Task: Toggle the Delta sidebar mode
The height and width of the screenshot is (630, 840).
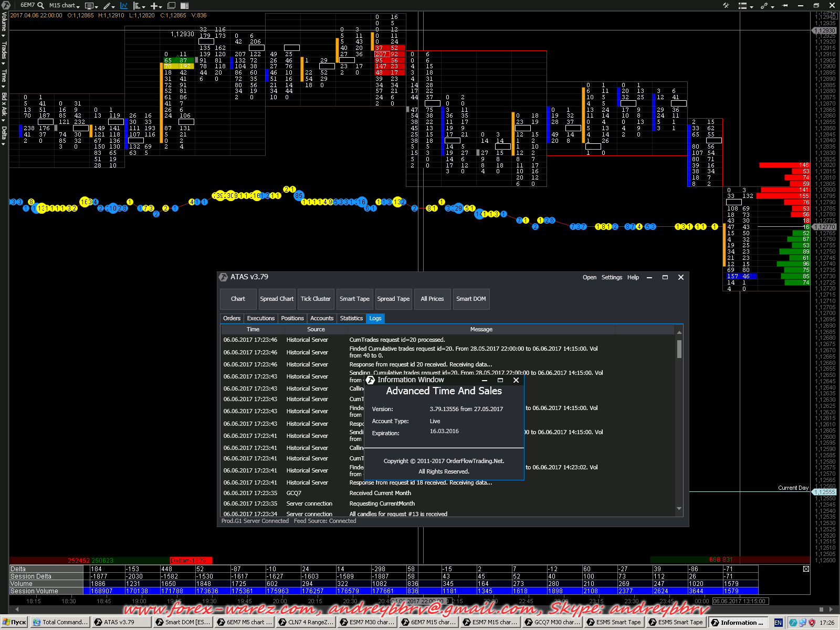Action: (4, 134)
